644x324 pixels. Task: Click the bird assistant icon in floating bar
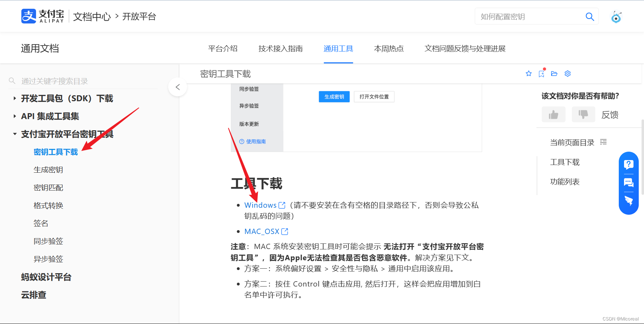pos(629,201)
